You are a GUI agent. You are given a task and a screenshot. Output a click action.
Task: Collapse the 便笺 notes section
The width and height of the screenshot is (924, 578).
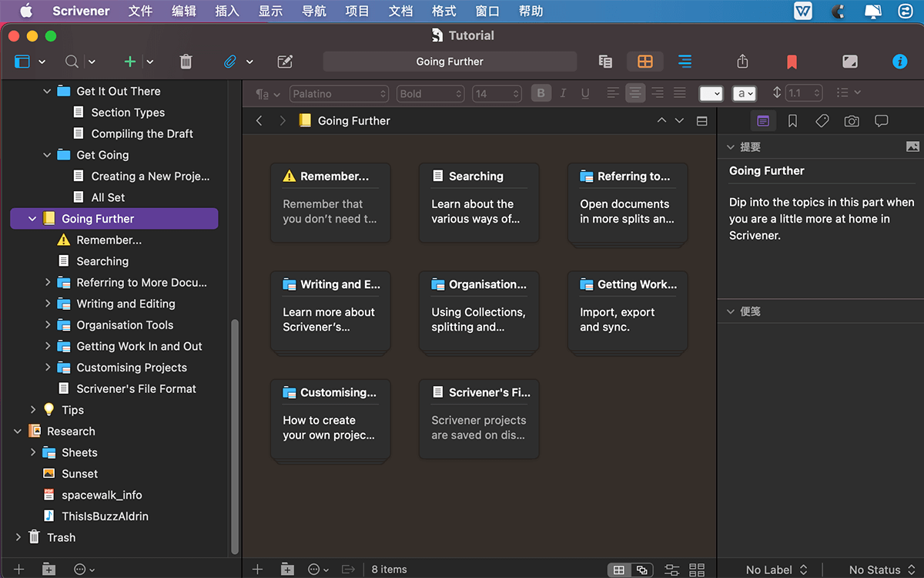pos(731,311)
